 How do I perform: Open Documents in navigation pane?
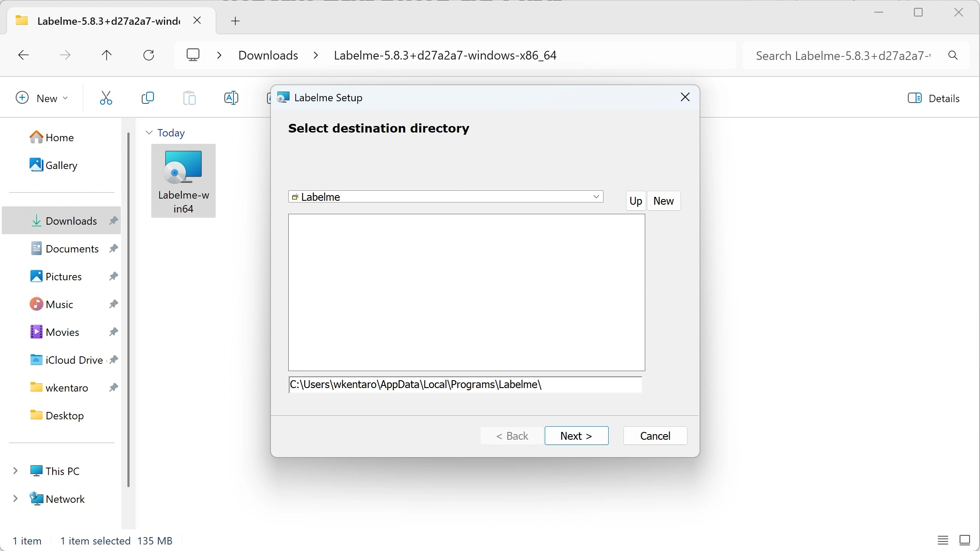(62, 249)
